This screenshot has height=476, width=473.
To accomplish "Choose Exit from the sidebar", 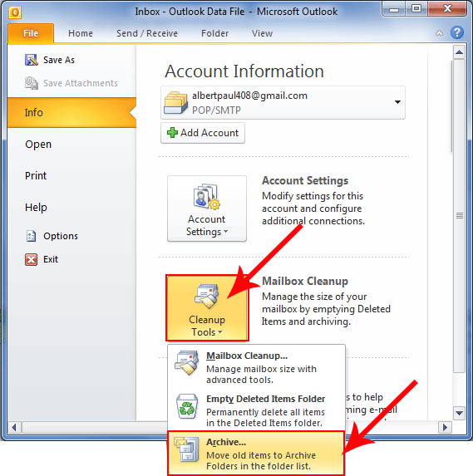I will pos(42,259).
